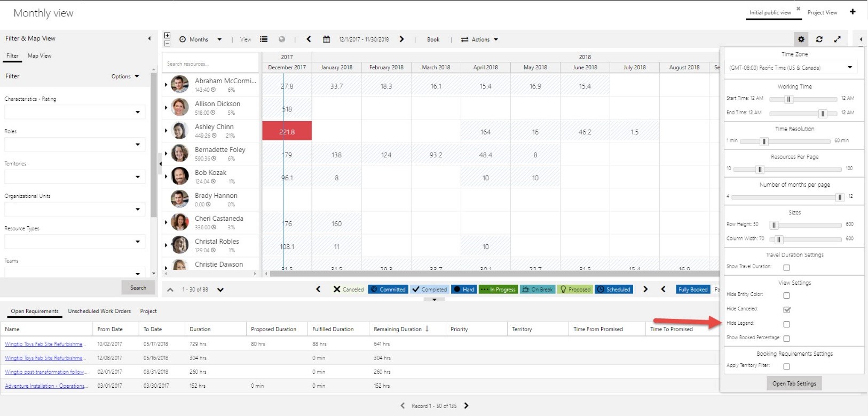
Task: Switch to the Map View tab
Action: click(x=40, y=56)
